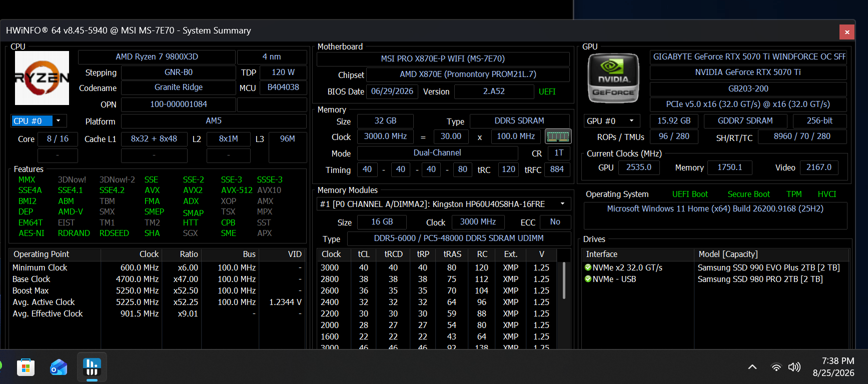Click the 4 nm process value

pos(272,57)
